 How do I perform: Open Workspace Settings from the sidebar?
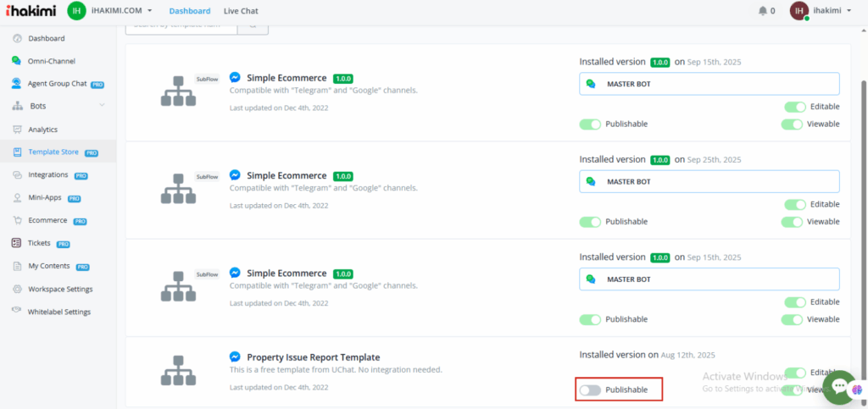pyautogui.click(x=60, y=289)
